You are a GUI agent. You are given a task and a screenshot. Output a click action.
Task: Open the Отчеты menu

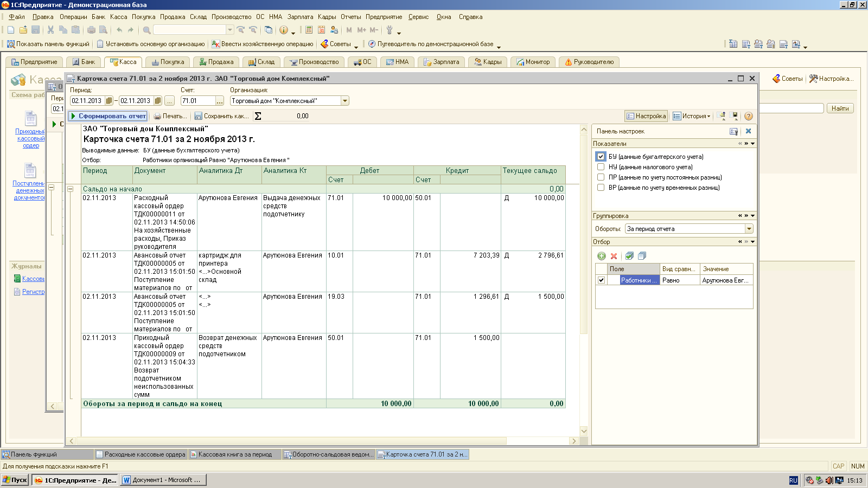click(x=350, y=17)
